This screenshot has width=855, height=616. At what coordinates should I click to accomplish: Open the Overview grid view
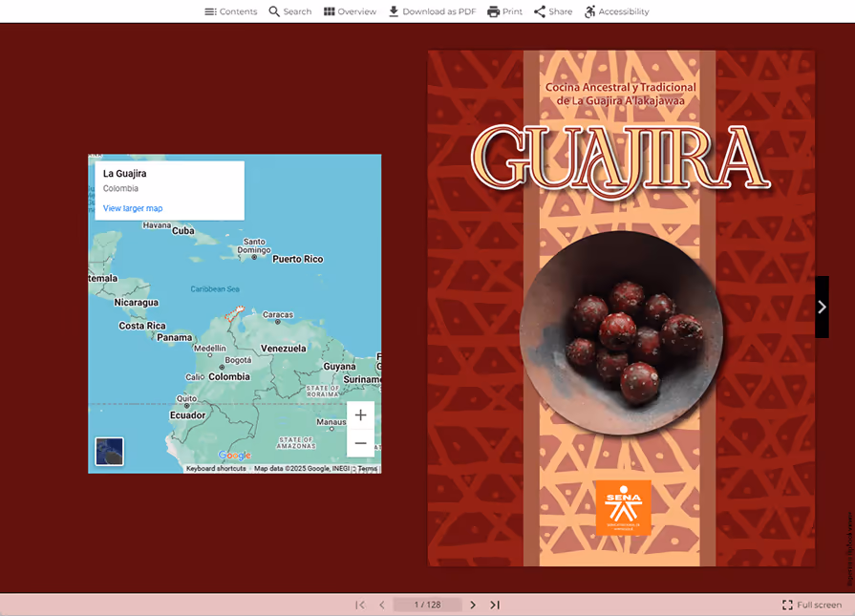point(350,11)
